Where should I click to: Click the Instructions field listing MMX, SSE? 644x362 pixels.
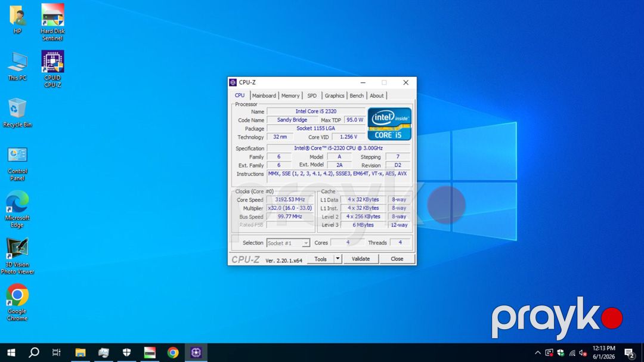[339, 177]
